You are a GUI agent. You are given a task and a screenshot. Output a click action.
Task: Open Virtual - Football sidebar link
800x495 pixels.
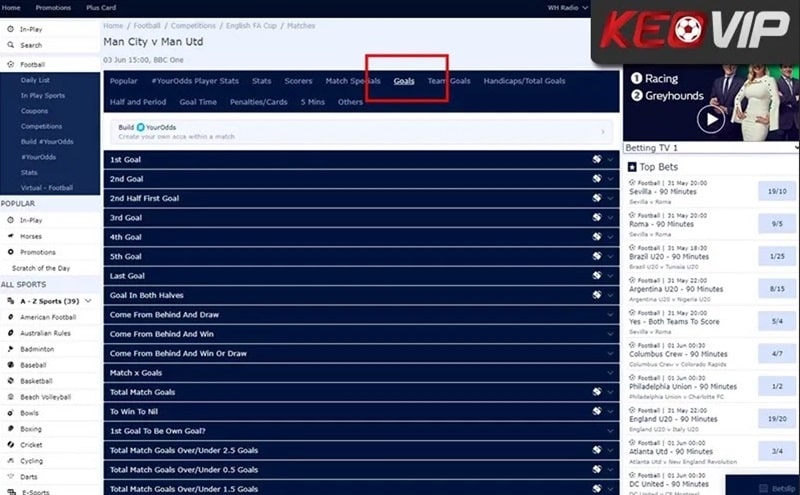[47, 188]
